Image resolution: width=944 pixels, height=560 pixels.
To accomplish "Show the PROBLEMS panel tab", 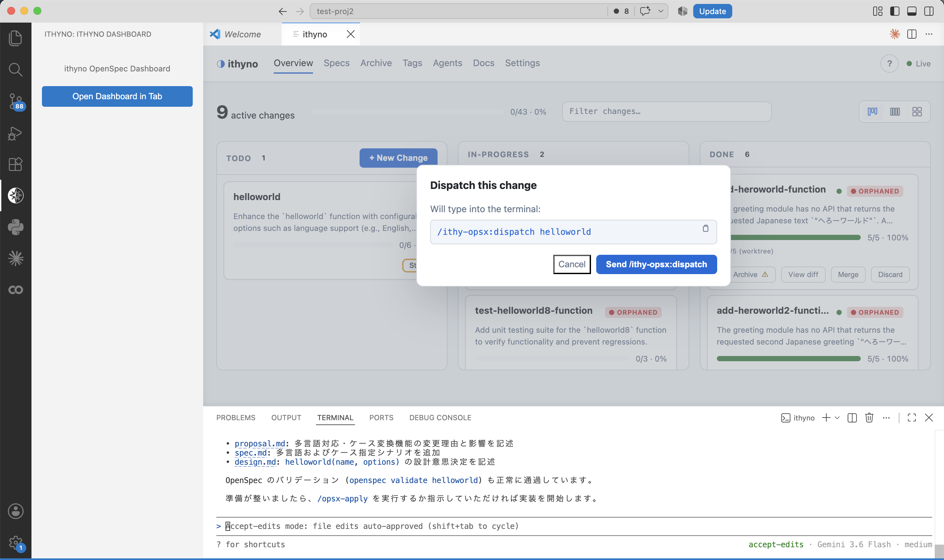I will (x=236, y=418).
